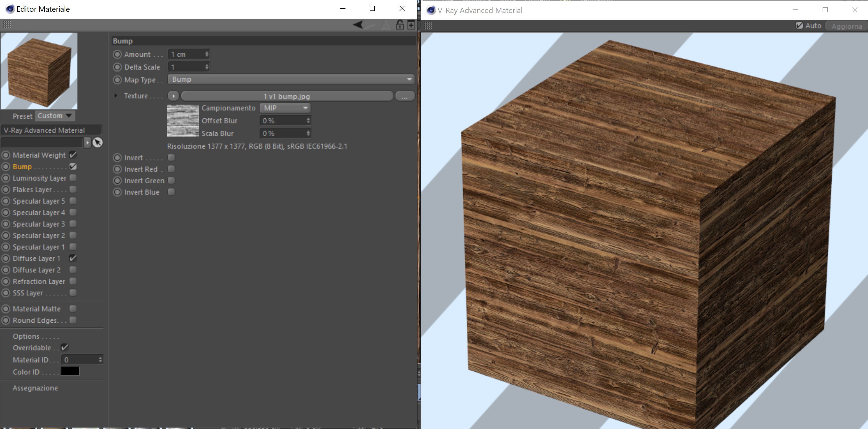Click the Texture arrow button before filename

173,96
